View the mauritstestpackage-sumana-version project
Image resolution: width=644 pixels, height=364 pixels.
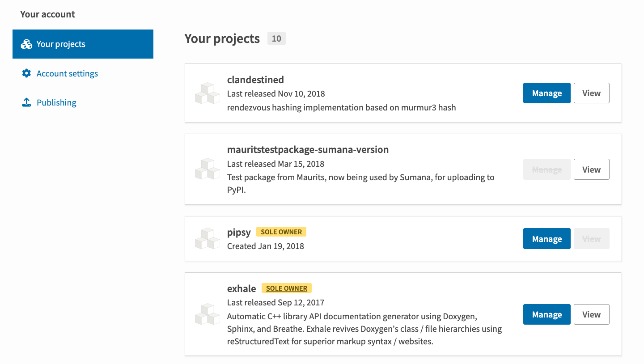pyautogui.click(x=591, y=169)
